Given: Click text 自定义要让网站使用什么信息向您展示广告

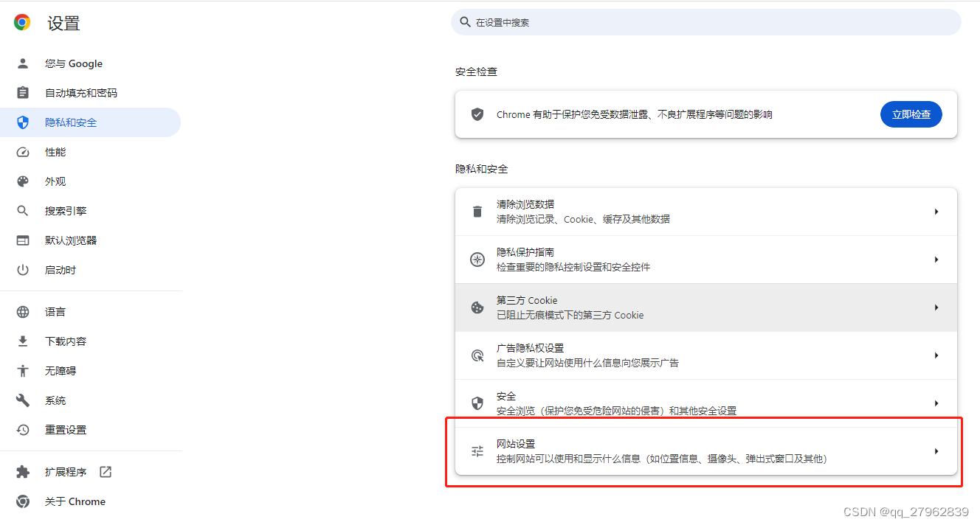Looking at the screenshot, I should [587, 363].
